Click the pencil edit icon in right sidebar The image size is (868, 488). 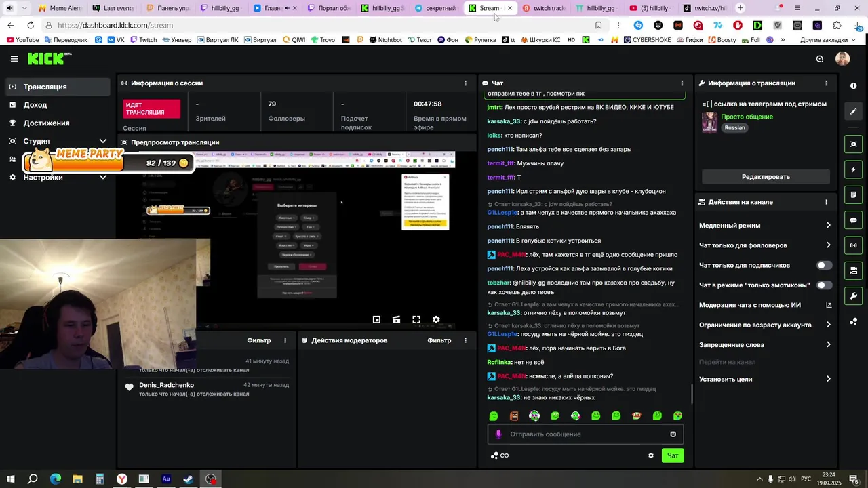pyautogui.click(x=853, y=111)
